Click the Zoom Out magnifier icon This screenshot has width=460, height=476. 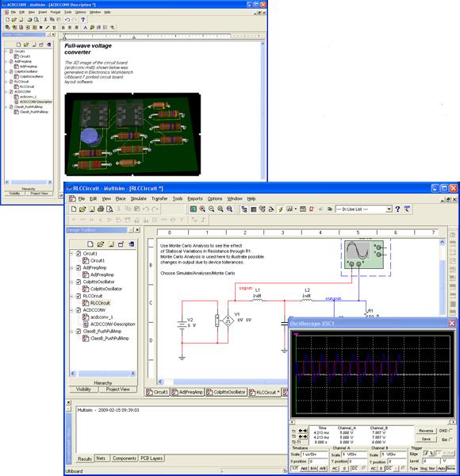[x=211, y=209]
